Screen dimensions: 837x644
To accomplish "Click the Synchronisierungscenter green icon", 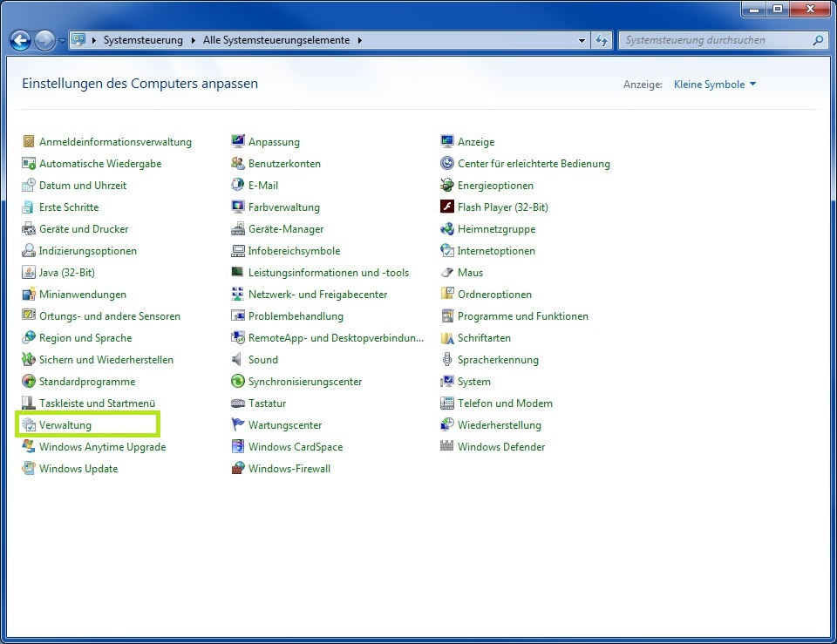I will [x=237, y=382].
